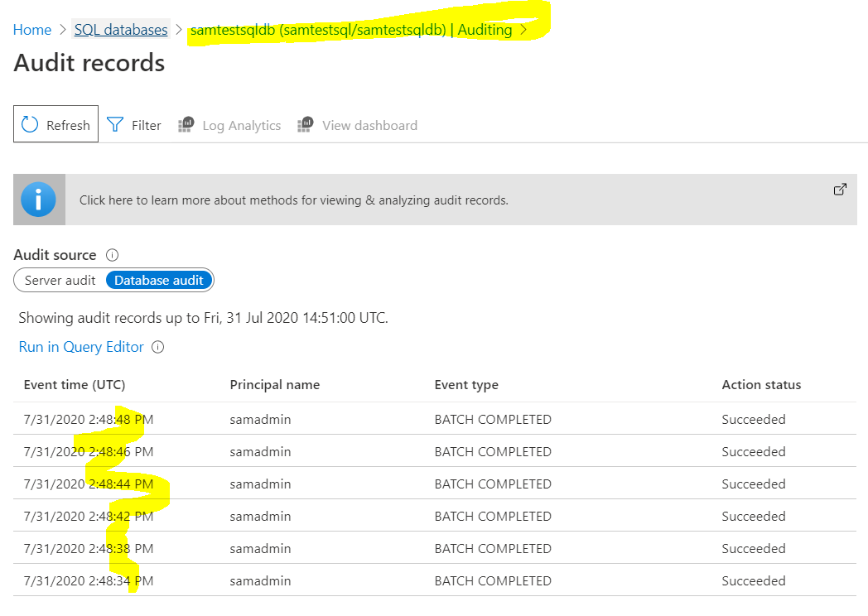Image resolution: width=868 pixels, height=616 pixels.
Task: Click the Run in Query Editor link
Action: (81, 347)
